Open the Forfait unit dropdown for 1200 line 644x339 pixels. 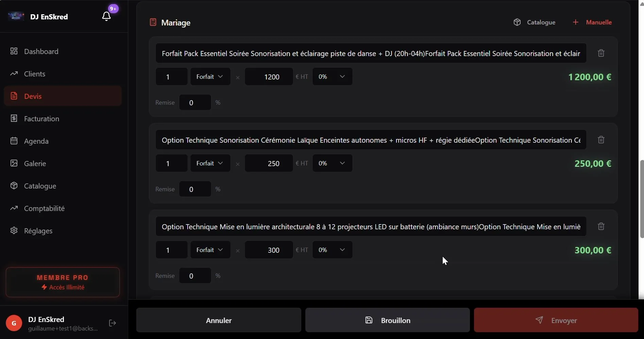(x=210, y=77)
